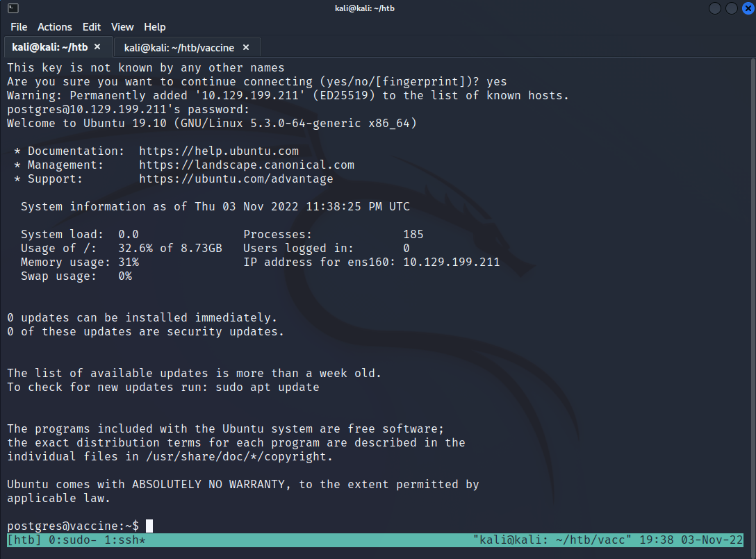Open the Edit menu
The image size is (756, 559).
(92, 27)
